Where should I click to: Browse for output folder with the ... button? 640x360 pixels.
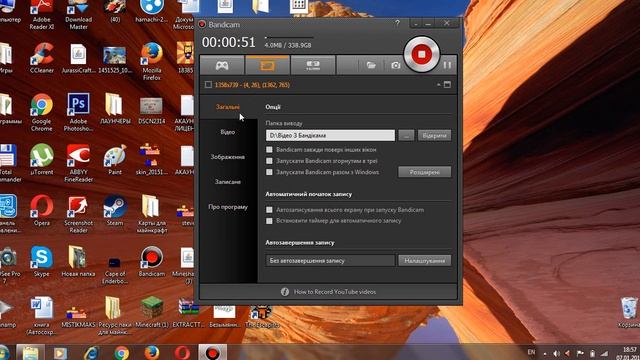406,136
